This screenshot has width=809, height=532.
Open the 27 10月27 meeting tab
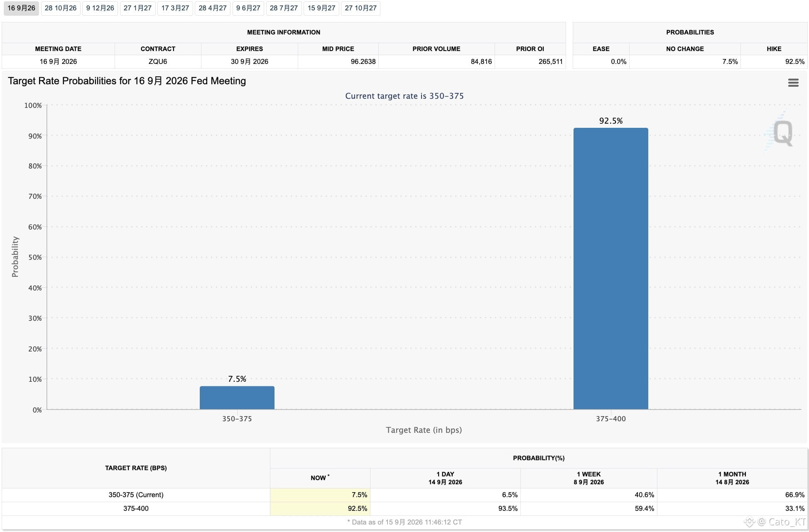(x=361, y=8)
